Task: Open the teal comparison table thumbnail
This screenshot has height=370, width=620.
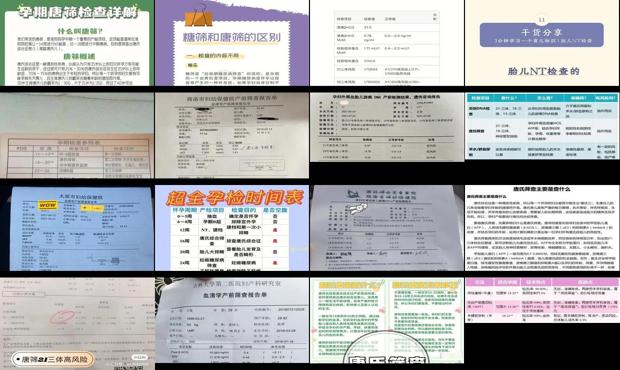Action: pyautogui.click(x=542, y=126)
